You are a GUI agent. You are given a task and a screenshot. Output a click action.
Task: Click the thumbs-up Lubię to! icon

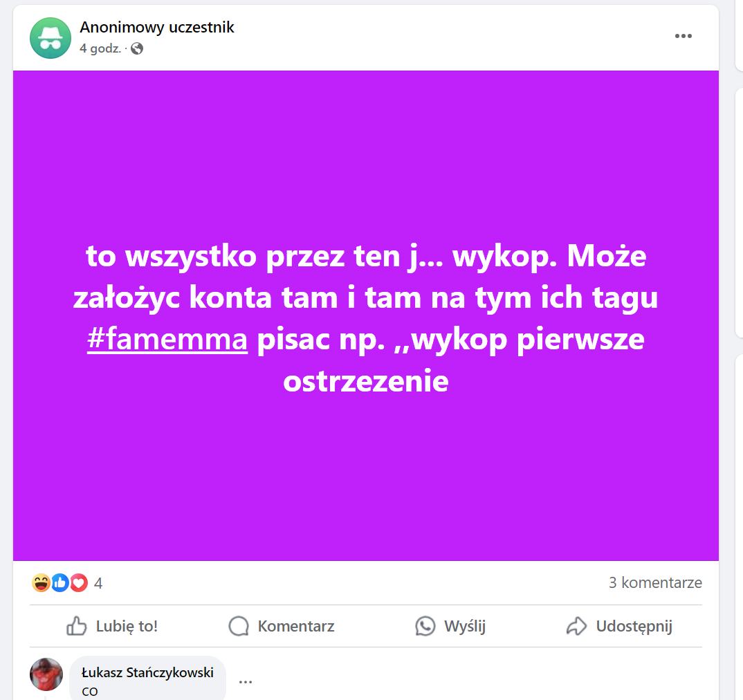pos(76,626)
